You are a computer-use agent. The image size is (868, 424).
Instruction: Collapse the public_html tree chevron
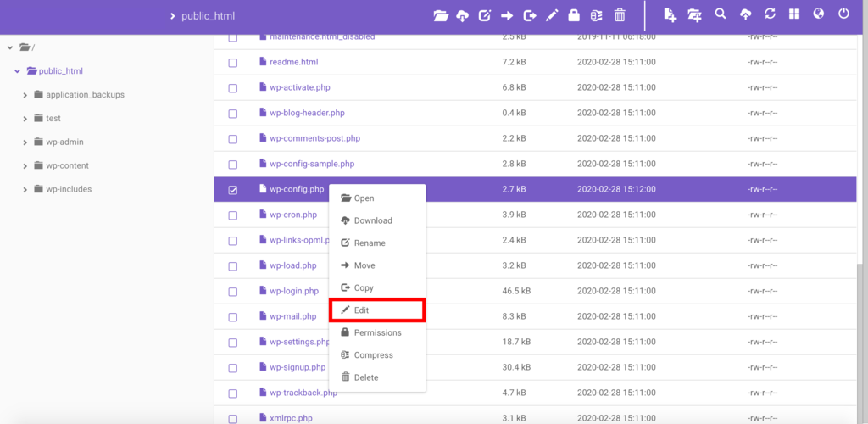click(x=17, y=71)
